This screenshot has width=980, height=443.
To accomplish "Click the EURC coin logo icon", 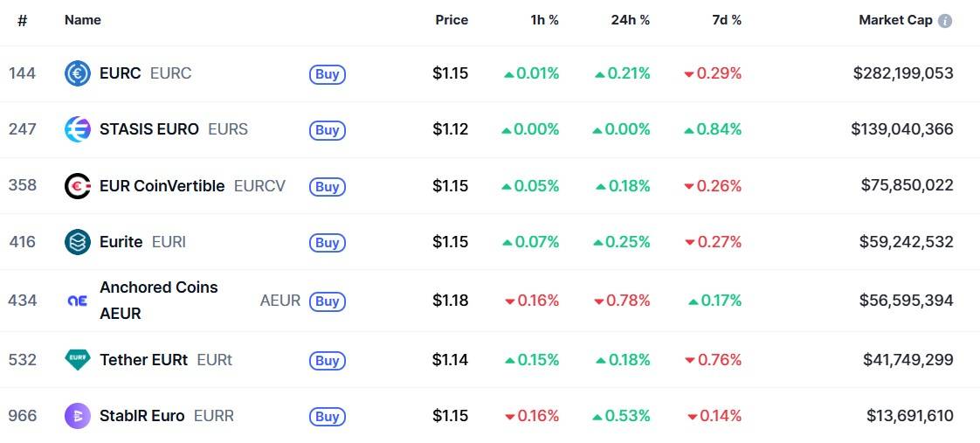I will [x=78, y=74].
